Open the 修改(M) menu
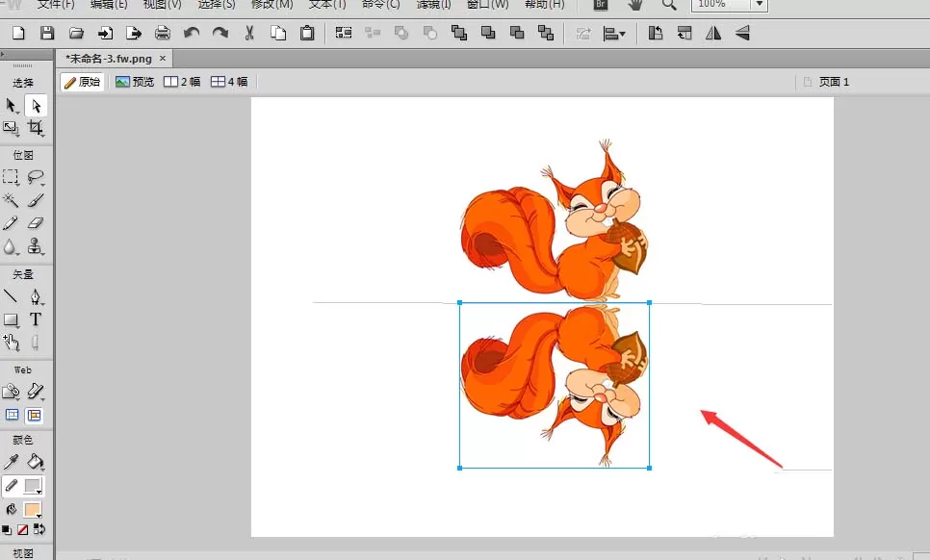Viewport: 930px width, 560px height. click(272, 5)
